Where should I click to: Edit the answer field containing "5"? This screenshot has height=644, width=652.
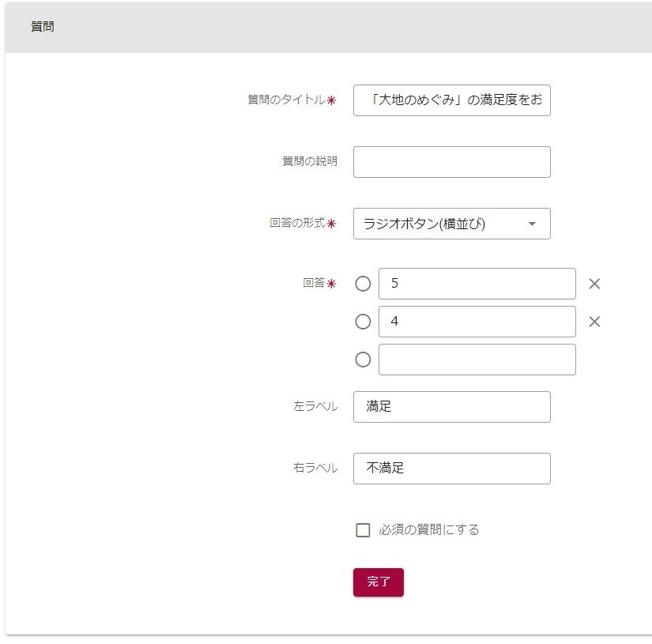(x=477, y=284)
